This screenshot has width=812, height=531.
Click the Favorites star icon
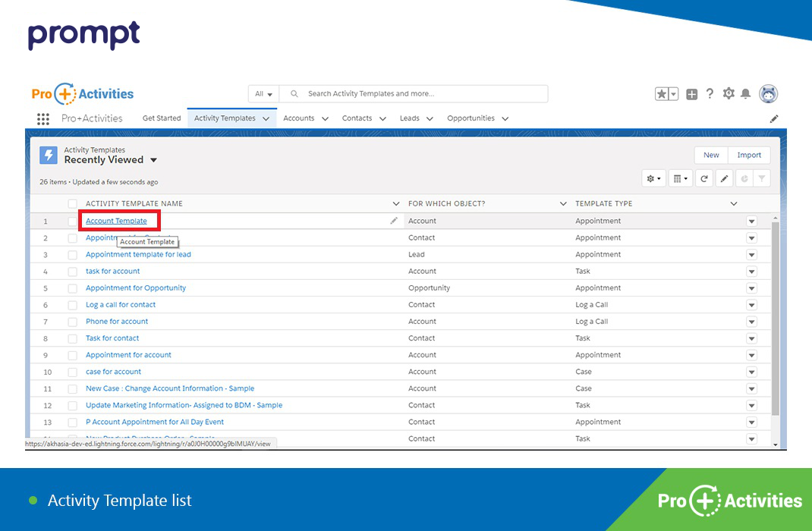tap(662, 94)
